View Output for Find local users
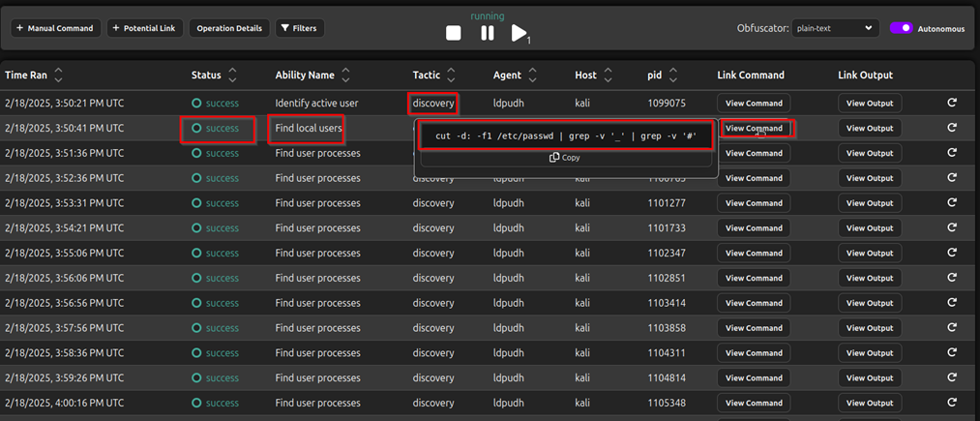The image size is (980, 421). (870, 129)
